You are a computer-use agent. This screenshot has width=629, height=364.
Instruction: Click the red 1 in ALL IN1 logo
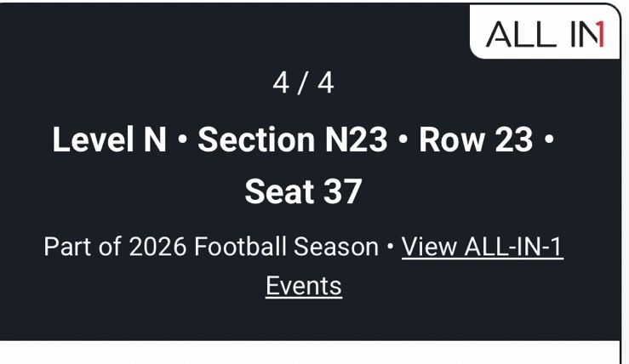coord(600,34)
